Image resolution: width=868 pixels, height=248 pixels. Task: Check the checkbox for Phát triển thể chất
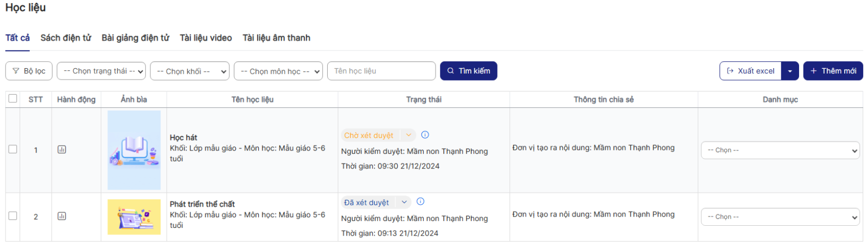pos(13,216)
